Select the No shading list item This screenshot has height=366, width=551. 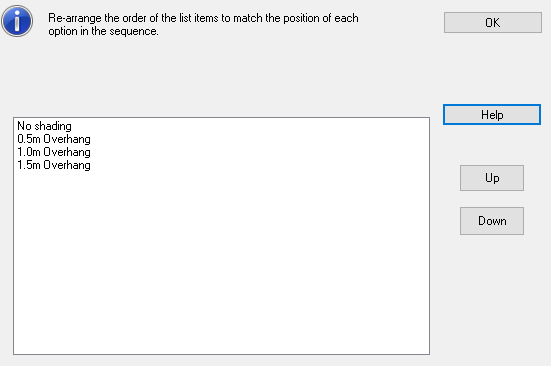(44, 126)
